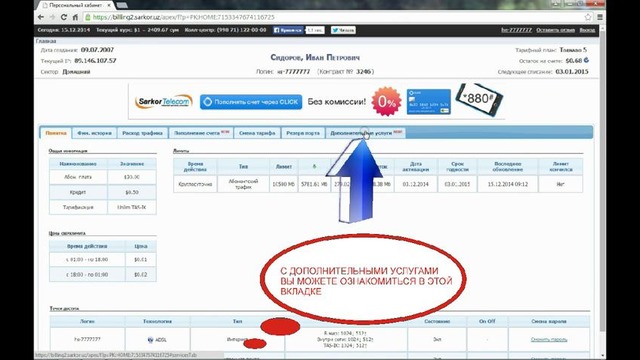Image resolution: width=640 pixels, height=360 pixels.
Task: Click IP address '89.146.107.57'
Action: click(x=96, y=60)
